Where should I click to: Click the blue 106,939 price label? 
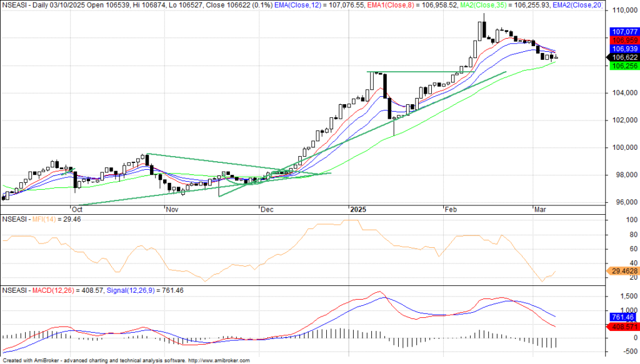(x=622, y=49)
